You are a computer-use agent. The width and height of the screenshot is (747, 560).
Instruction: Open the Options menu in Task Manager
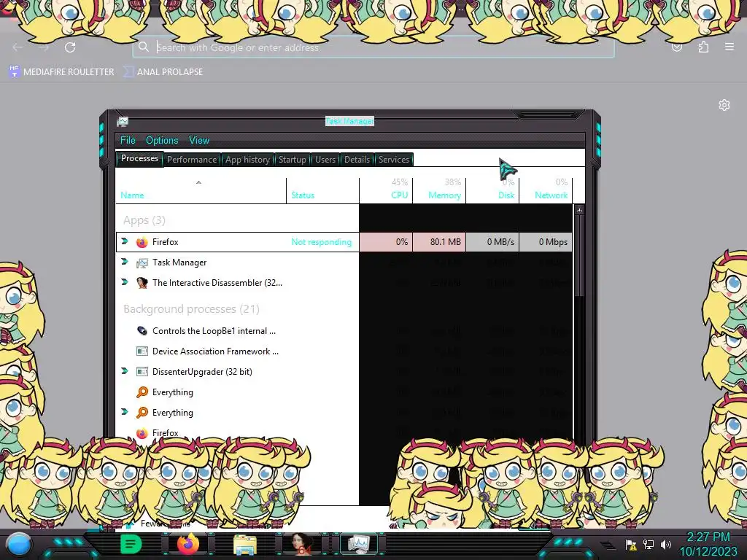162,140
